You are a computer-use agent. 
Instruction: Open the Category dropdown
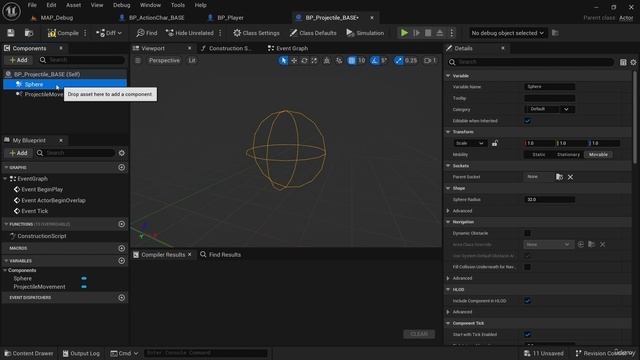pyautogui.click(x=549, y=109)
